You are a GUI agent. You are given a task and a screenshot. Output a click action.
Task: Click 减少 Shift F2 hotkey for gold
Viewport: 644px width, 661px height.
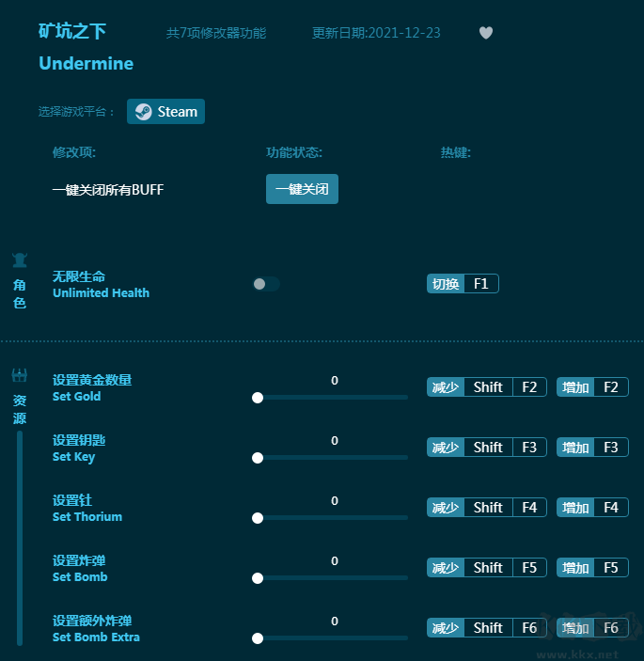(487, 387)
